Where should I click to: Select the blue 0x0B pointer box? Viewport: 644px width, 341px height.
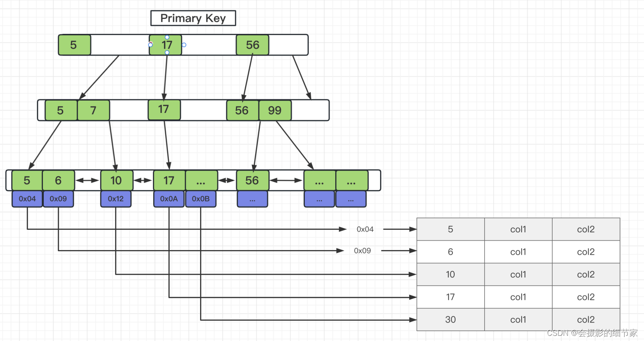[x=200, y=199]
